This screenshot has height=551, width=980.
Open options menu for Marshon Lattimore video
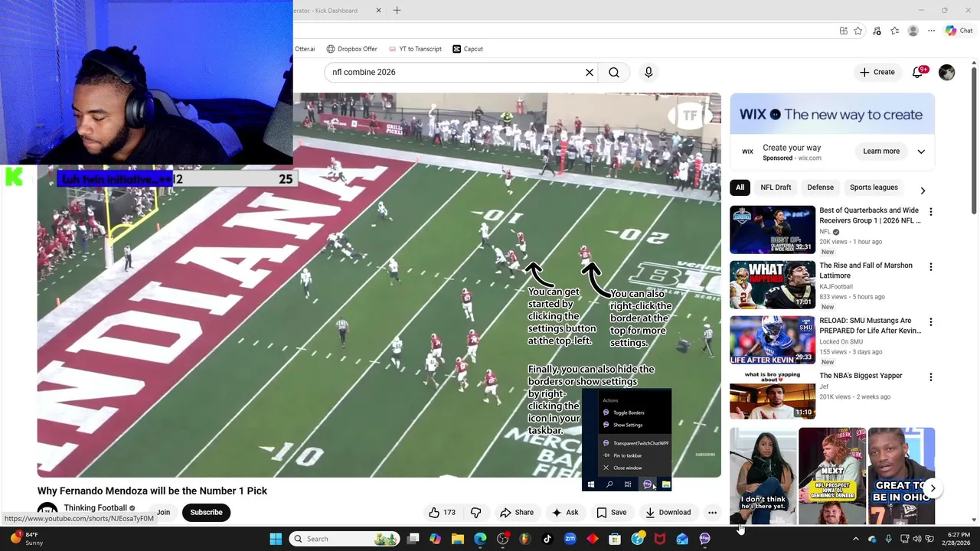tap(931, 267)
